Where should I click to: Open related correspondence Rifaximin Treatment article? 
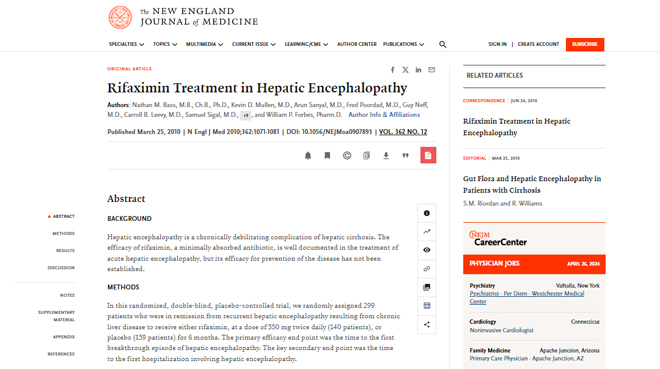coord(516,127)
